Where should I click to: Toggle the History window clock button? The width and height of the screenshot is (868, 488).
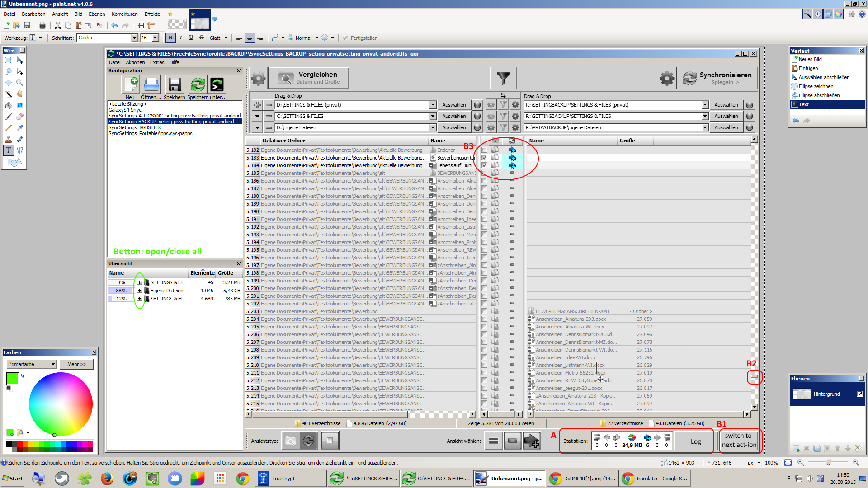[x=818, y=14]
